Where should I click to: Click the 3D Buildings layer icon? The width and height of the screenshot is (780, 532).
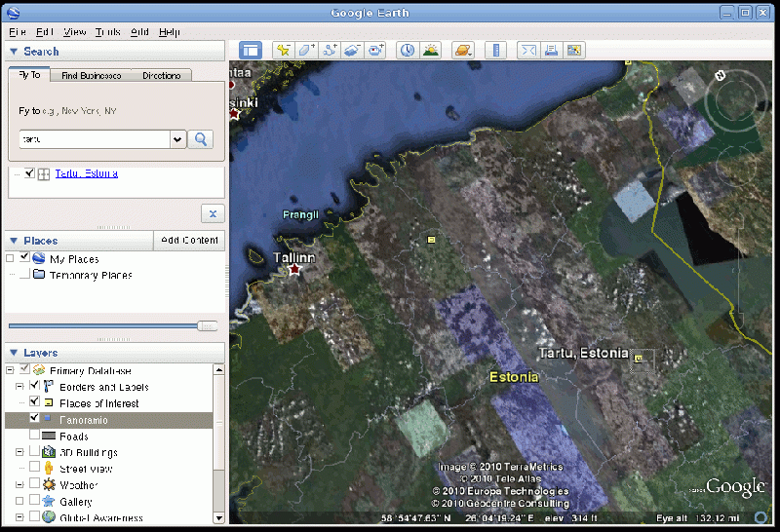click(x=49, y=451)
